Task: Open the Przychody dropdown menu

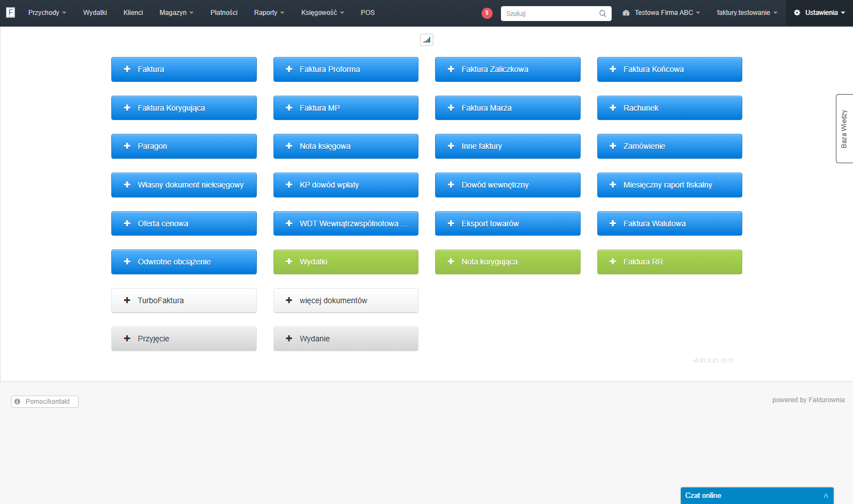Action: (x=47, y=13)
